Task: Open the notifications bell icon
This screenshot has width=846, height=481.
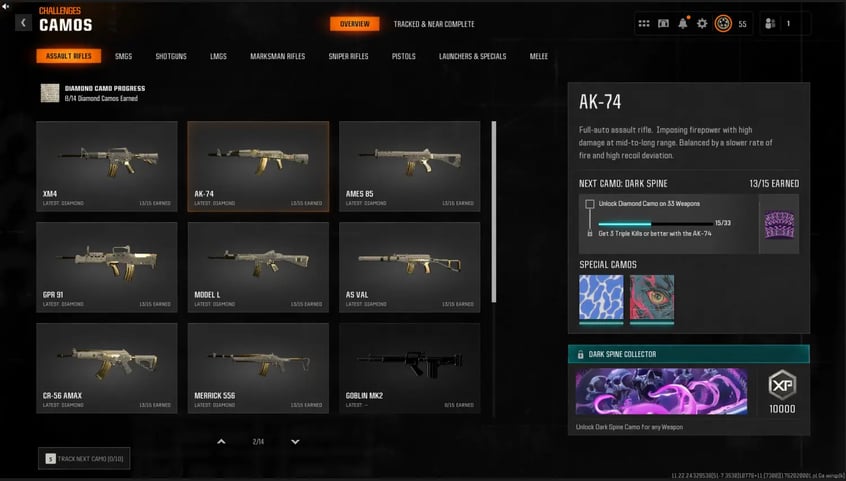Action: [x=683, y=23]
